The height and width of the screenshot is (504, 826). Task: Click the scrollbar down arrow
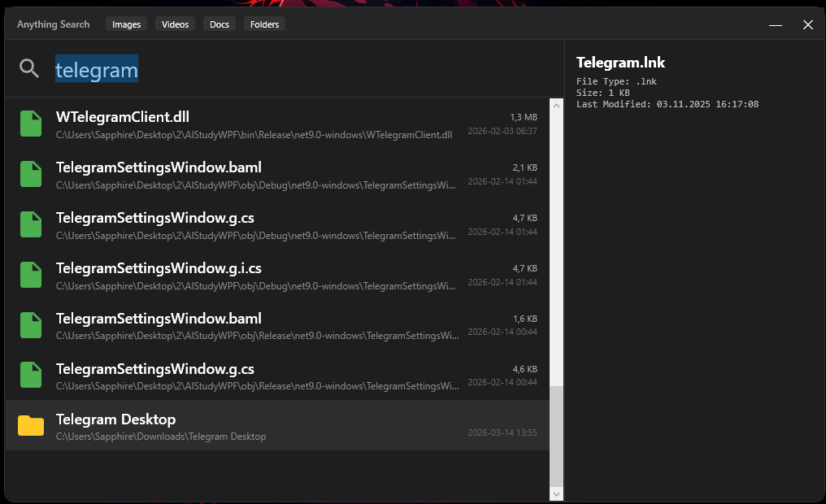point(556,493)
